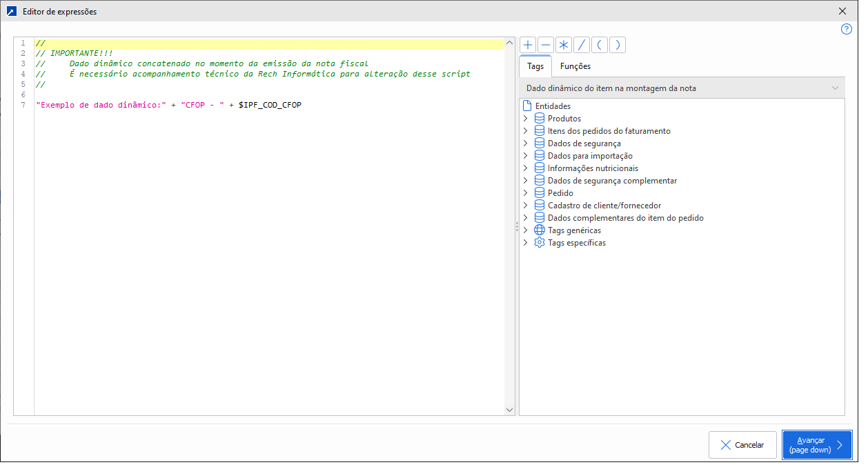Open the help question mark icon
The image size is (868, 467).
click(x=847, y=29)
